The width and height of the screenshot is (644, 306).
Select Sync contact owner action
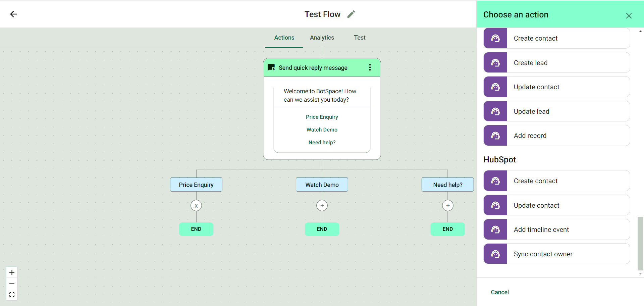(557, 254)
